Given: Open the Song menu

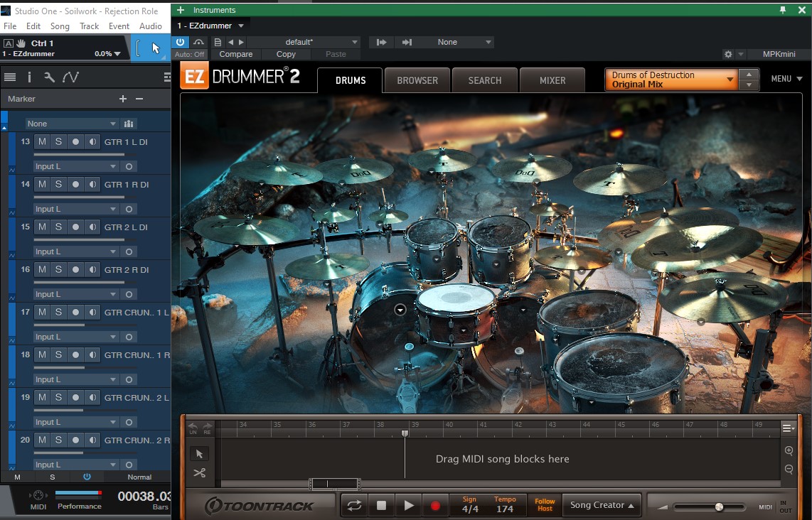Looking at the screenshot, I should (x=60, y=26).
